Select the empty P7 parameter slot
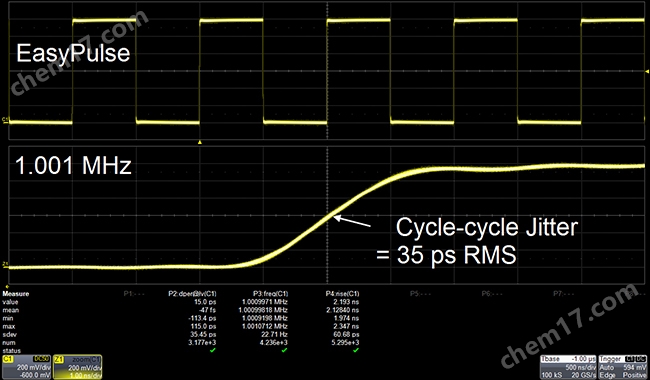 [x=564, y=293]
